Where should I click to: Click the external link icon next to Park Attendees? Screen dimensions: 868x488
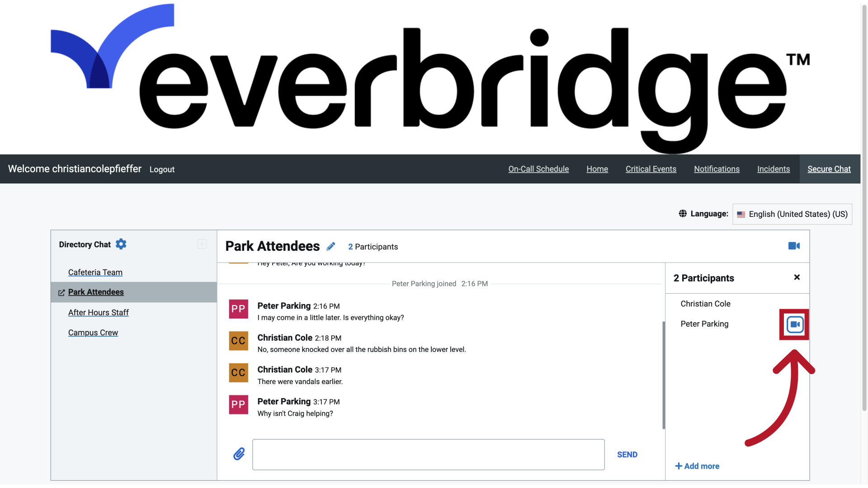pyautogui.click(x=61, y=292)
